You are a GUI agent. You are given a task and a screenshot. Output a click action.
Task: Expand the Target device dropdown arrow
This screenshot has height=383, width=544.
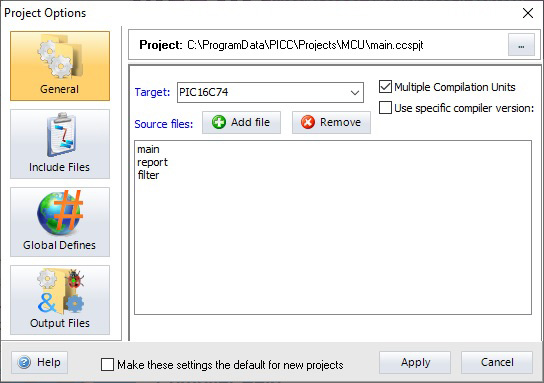pos(355,93)
